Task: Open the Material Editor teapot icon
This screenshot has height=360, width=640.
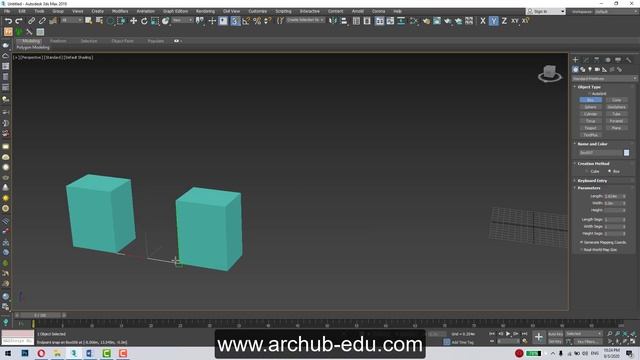Action: 426,21
